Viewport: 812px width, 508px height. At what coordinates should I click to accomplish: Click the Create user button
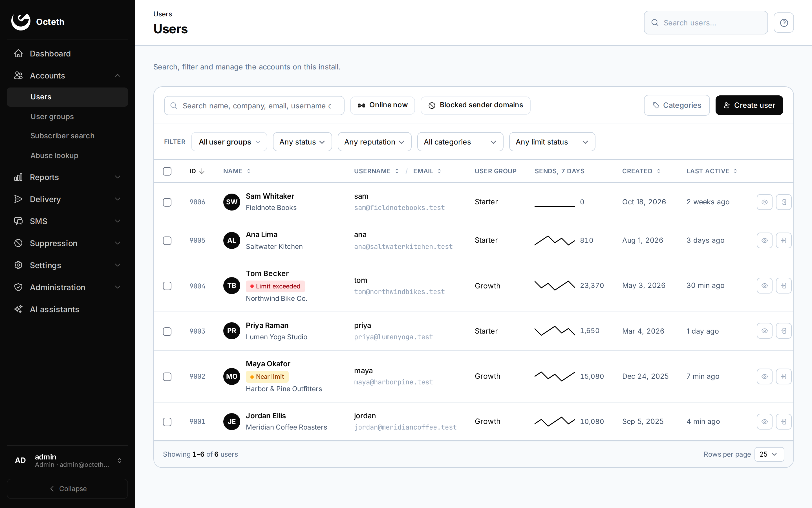tap(749, 105)
